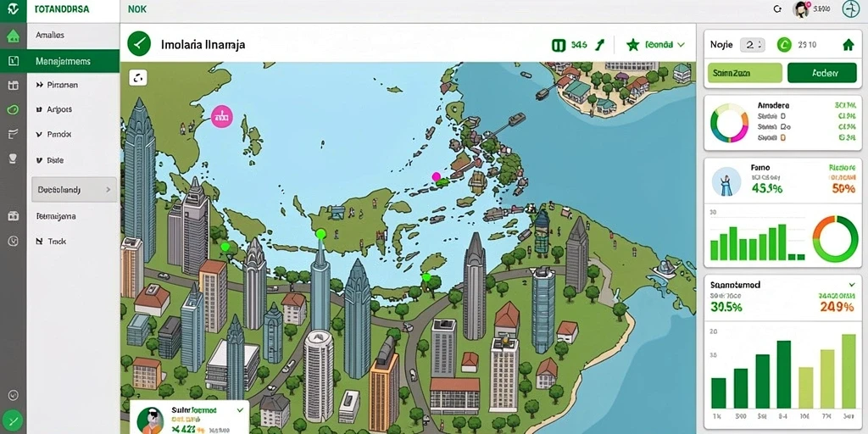Click the green arrow icon after 345

tap(599, 45)
